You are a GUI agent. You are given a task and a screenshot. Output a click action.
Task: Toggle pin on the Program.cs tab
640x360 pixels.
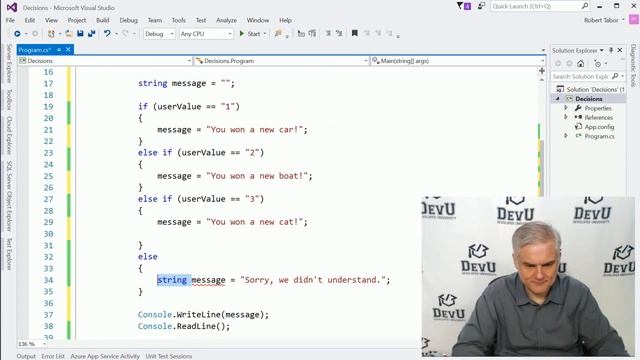(x=59, y=50)
